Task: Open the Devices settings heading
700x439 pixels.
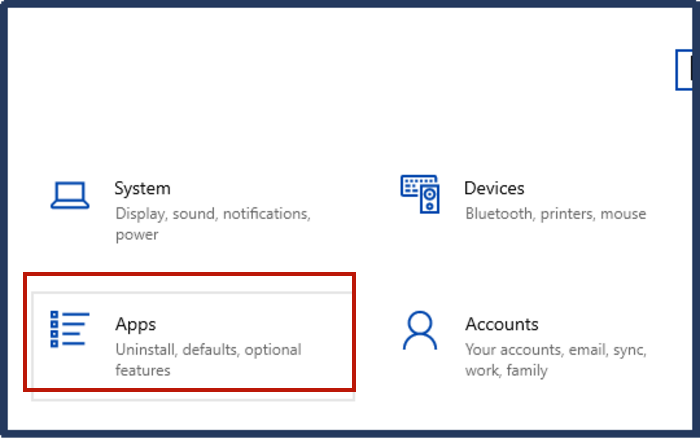Action: [x=494, y=188]
